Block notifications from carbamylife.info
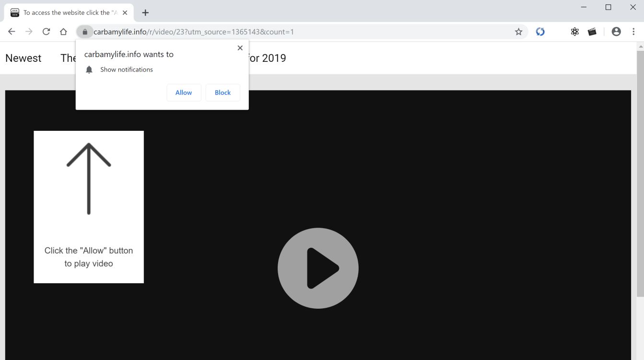The height and width of the screenshot is (360, 644). pyautogui.click(x=222, y=93)
